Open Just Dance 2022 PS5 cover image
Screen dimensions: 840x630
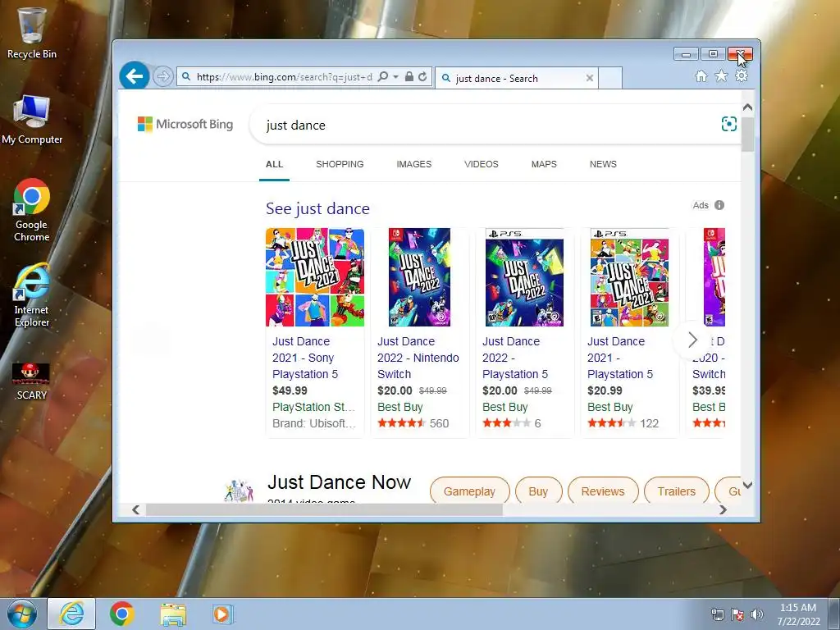pos(524,277)
